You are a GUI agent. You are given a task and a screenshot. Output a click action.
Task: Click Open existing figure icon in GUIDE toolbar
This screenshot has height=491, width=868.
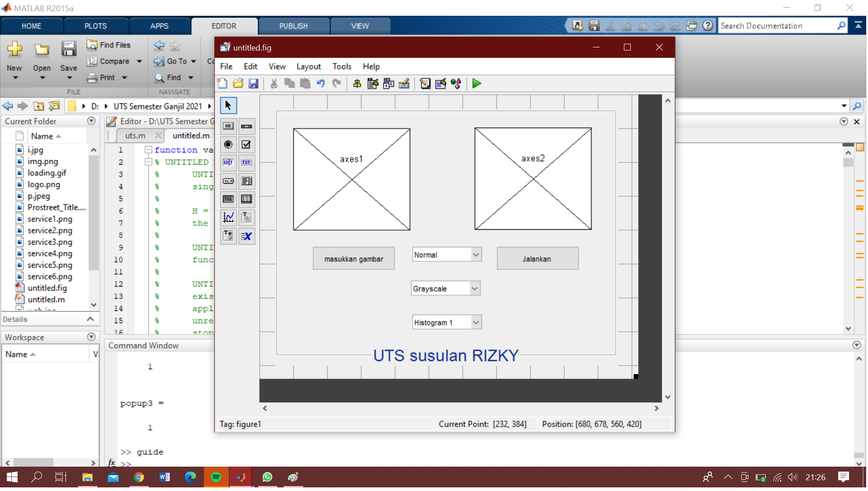238,83
